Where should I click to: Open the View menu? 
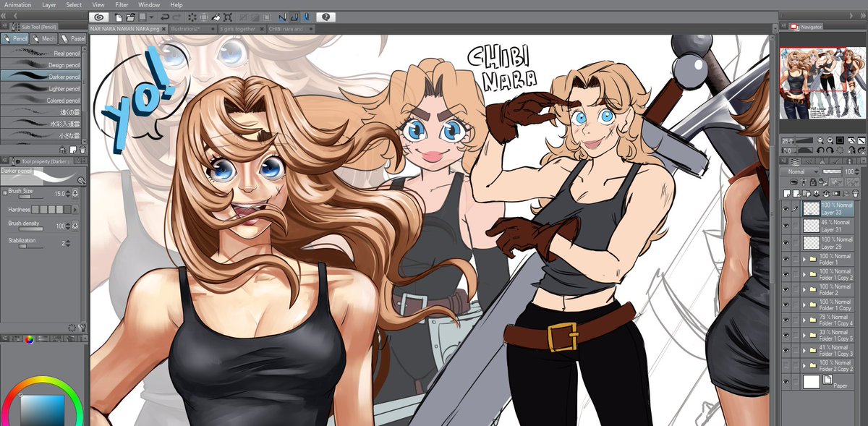point(98,4)
